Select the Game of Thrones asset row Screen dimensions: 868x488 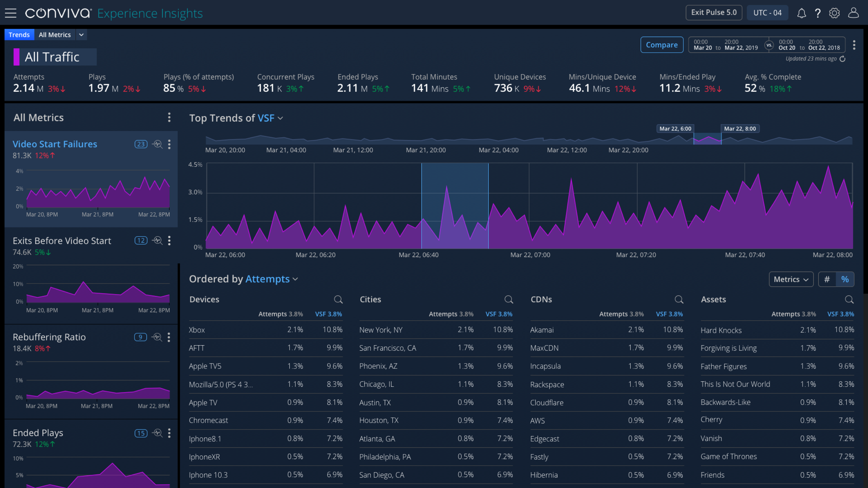tap(777, 457)
